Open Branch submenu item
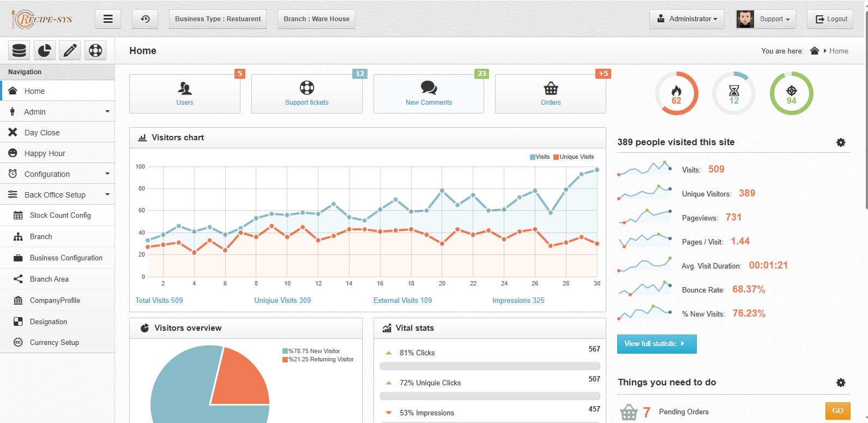868x423 pixels. click(57, 237)
